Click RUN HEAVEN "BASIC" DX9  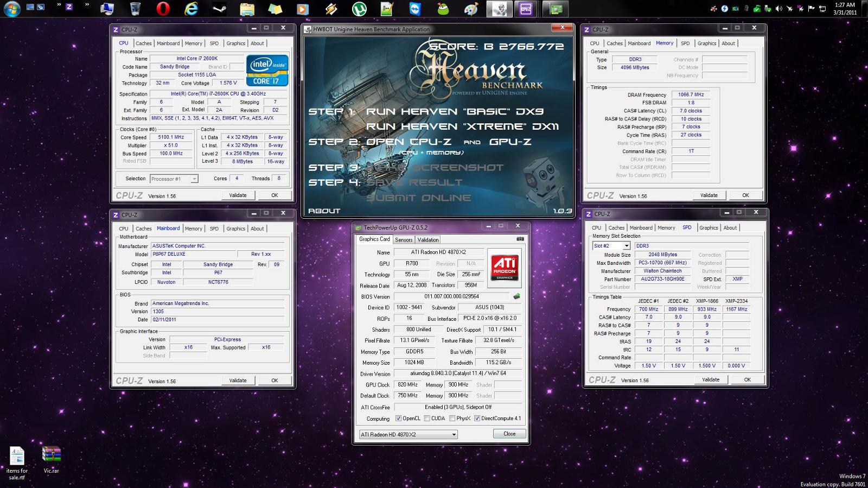[455, 111]
